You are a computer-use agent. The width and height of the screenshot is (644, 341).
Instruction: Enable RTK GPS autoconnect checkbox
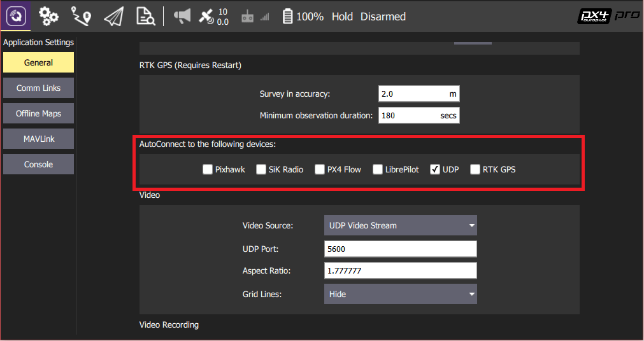point(475,169)
